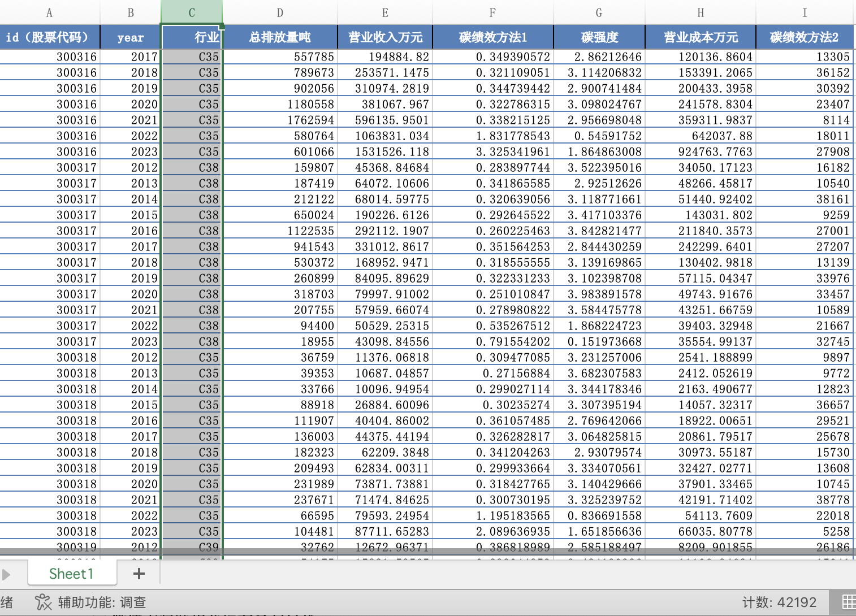Click the cell reading 38778

(805, 500)
